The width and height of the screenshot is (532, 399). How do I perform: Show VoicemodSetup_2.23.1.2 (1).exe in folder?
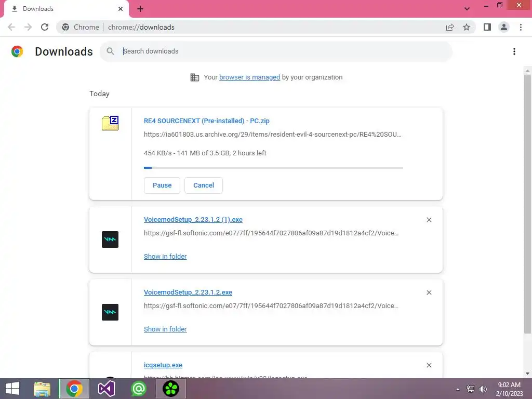(165, 257)
